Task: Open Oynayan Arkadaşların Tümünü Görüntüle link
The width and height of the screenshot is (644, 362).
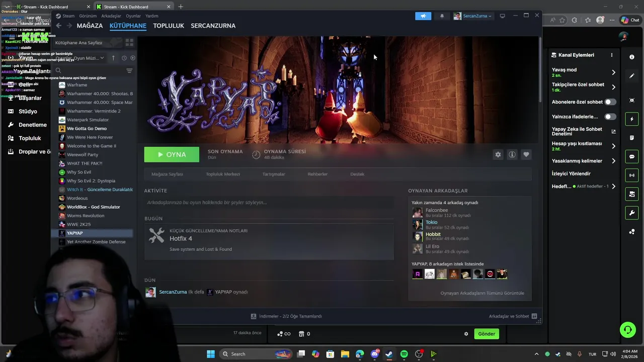Action: pyautogui.click(x=482, y=293)
